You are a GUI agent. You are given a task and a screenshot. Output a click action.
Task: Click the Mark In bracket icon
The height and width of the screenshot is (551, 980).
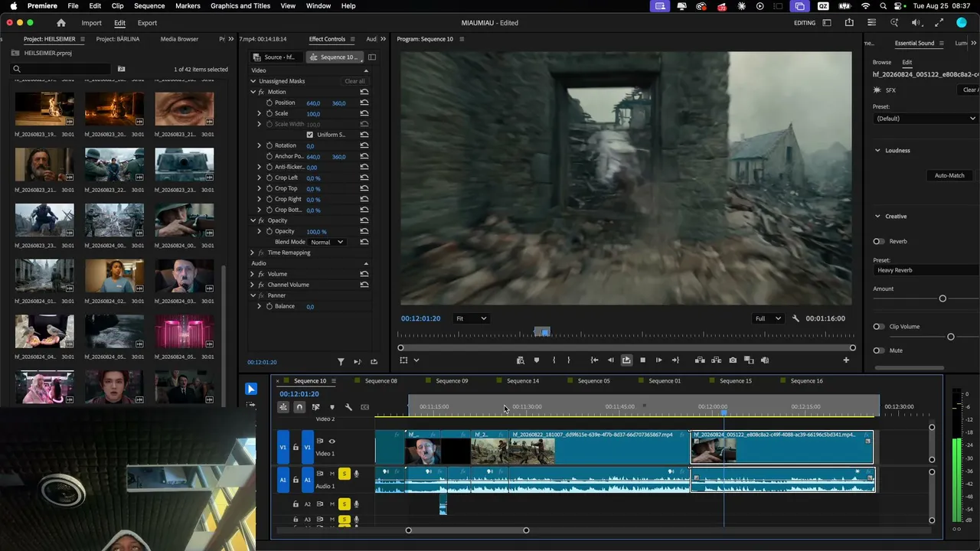[554, 360]
